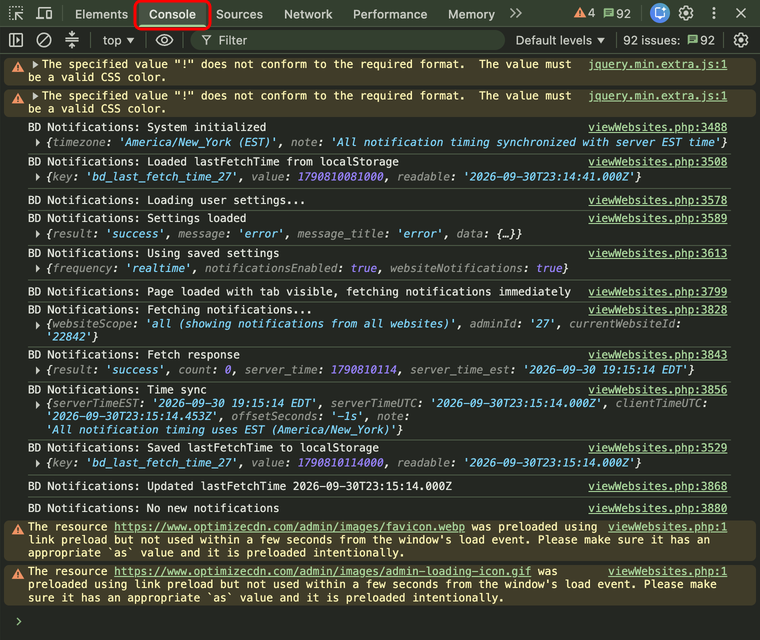Open source link viewWebsites.php:3828

click(x=658, y=309)
